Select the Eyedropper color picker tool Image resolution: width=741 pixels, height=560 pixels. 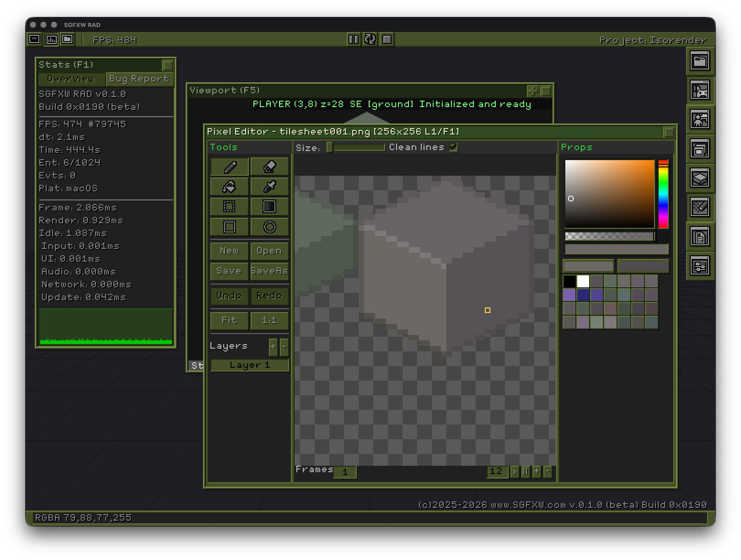tap(270, 187)
